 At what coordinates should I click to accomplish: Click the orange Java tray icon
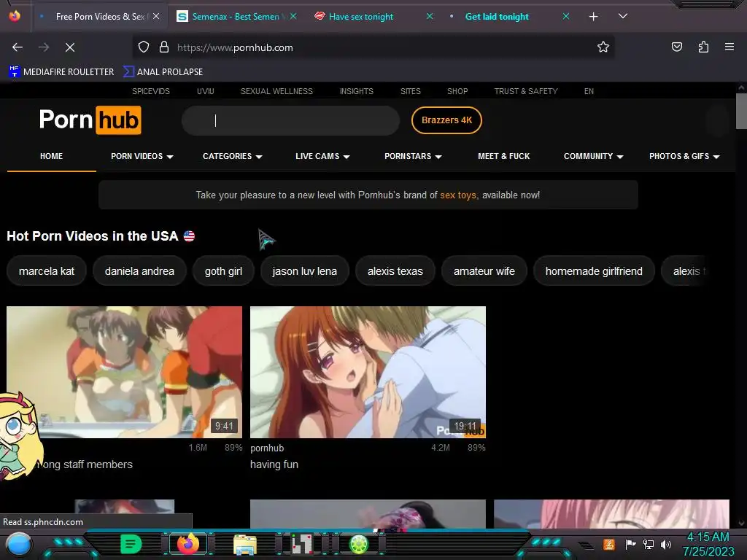coord(609,544)
